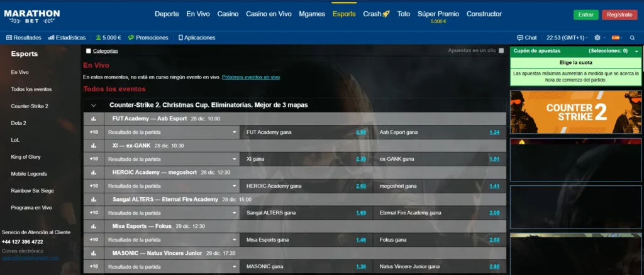This screenshot has width=644, height=275.
Task: Follow Próximos eventos en vivo link
Action: 251,77
